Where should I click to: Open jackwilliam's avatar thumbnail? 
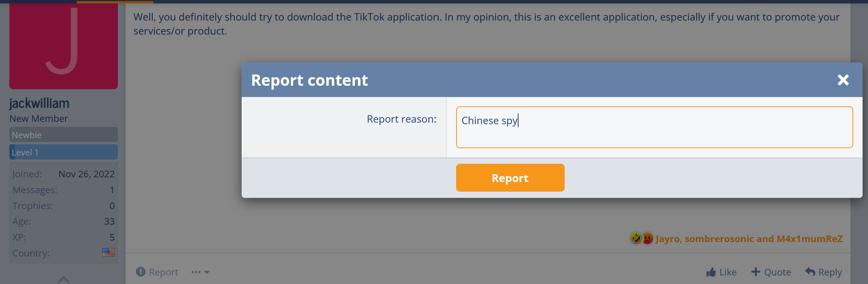pos(64,46)
